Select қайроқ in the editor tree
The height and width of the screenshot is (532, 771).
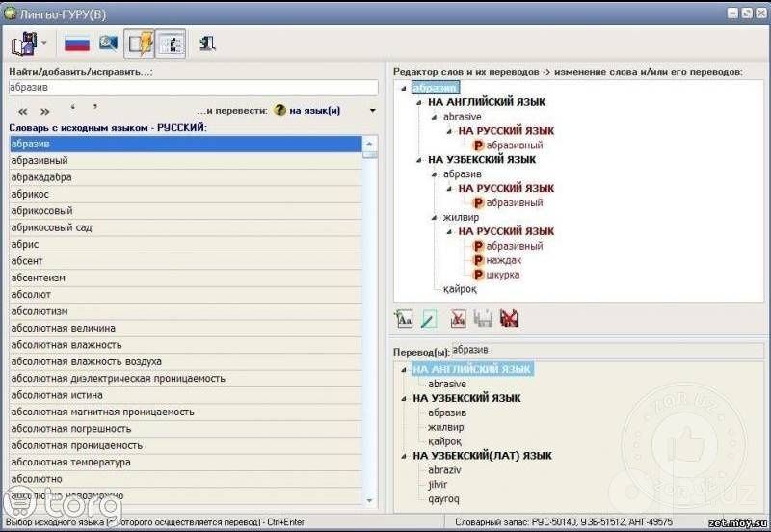point(460,289)
